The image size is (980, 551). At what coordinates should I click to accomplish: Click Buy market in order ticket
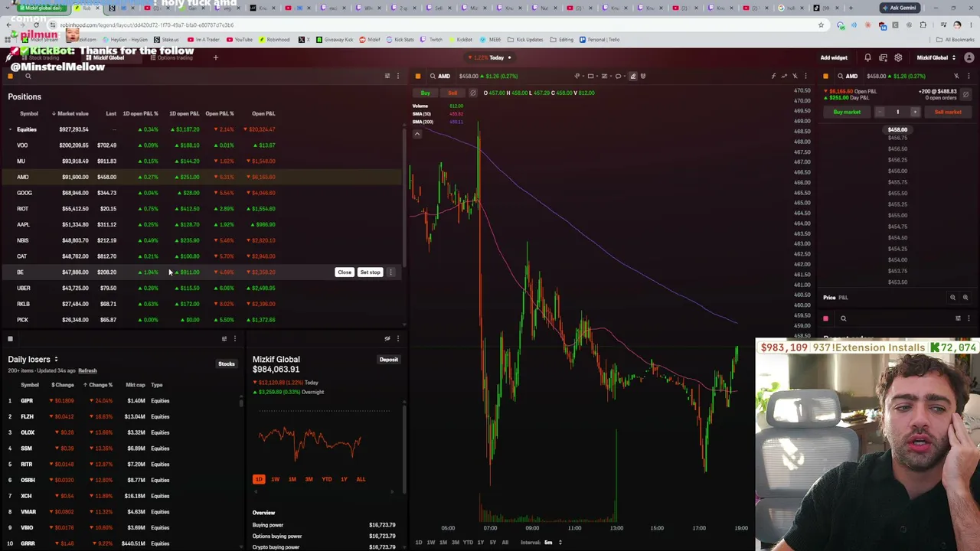(x=847, y=112)
